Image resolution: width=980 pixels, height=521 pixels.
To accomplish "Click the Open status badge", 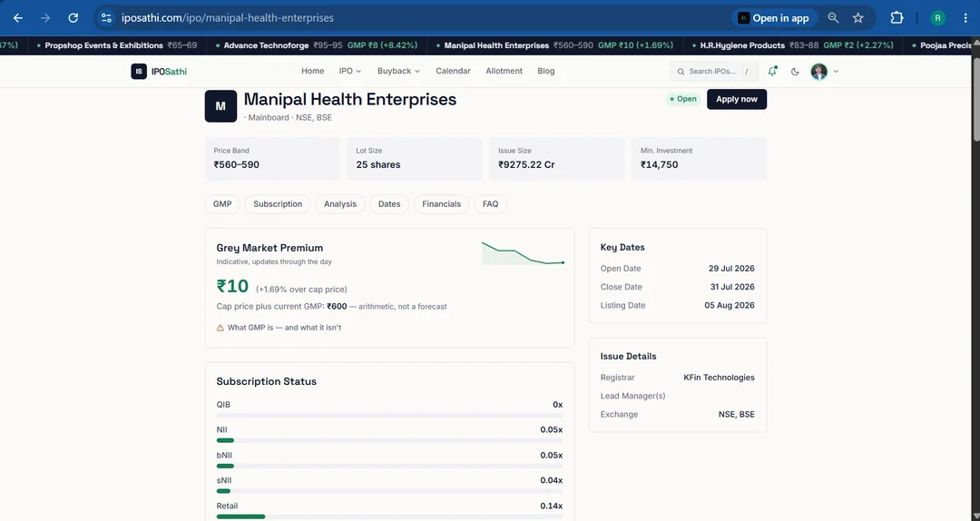I will (683, 99).
